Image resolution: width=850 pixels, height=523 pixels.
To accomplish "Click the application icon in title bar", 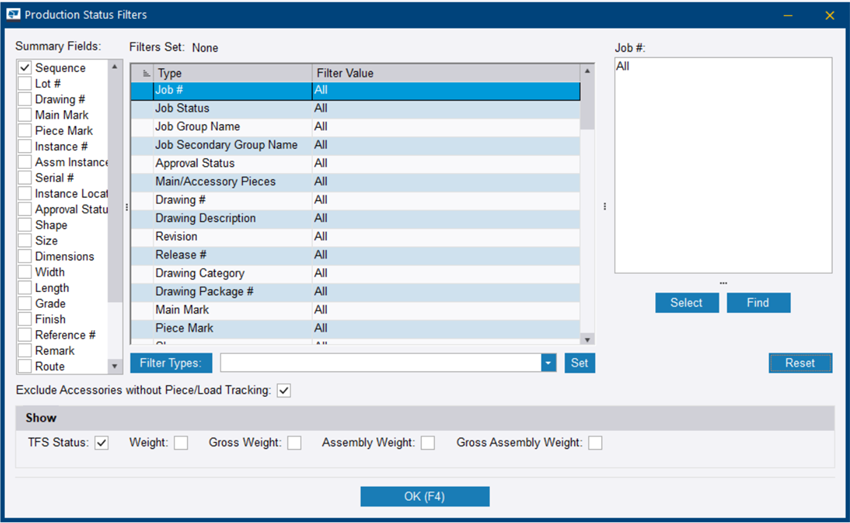I will [13, 15].
